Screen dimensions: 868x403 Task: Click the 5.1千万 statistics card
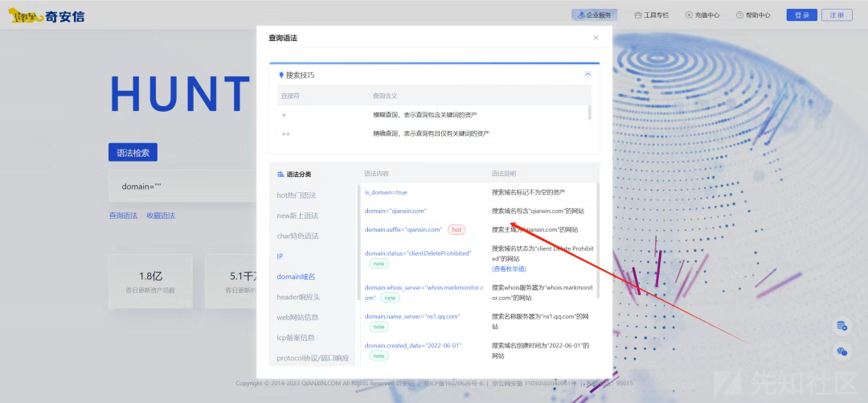(x=231, y=282)
